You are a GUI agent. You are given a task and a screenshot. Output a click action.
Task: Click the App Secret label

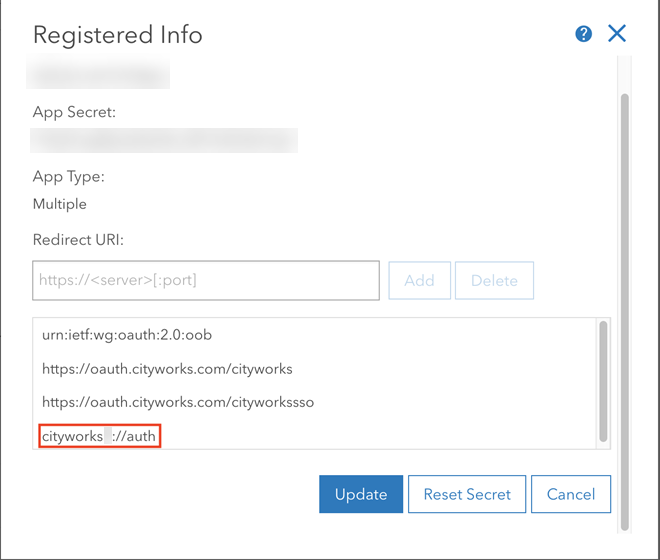[x=75, y=112]
